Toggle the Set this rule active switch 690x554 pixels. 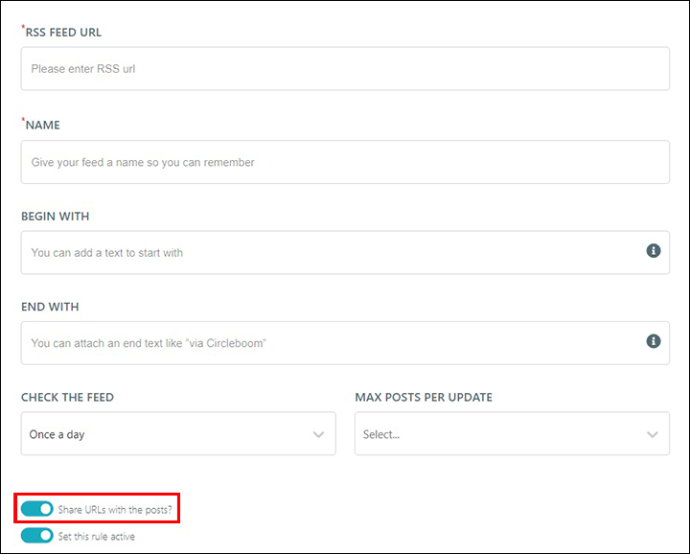pyautogui.click(x=37, y=536)
